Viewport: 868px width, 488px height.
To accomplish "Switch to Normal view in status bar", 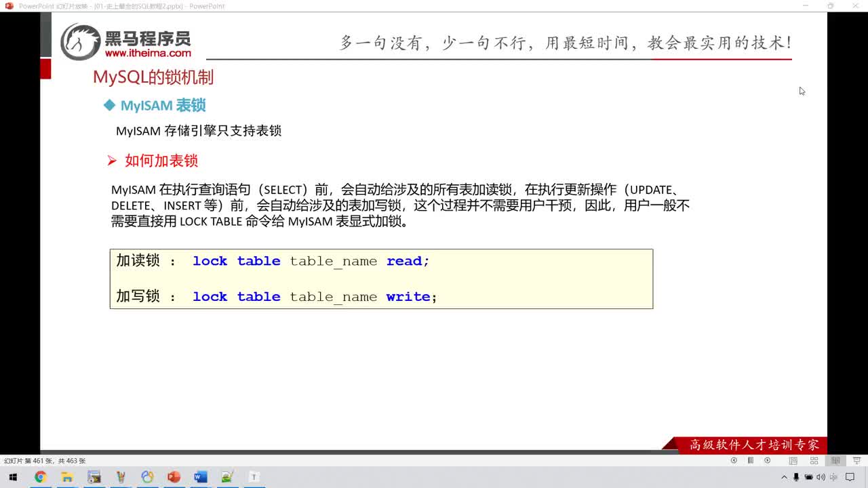I will click(x=793, y=460).
